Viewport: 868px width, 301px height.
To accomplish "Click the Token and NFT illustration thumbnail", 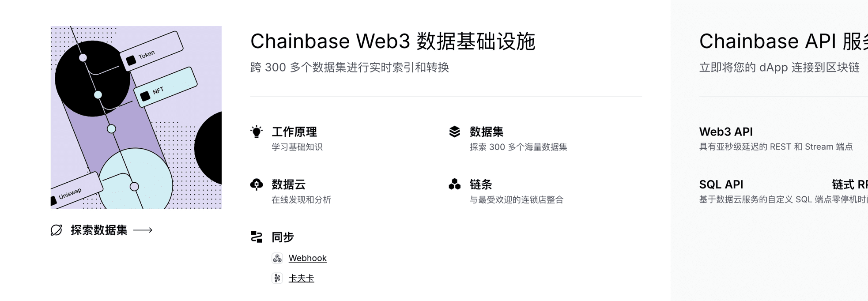I will point(136,117).
